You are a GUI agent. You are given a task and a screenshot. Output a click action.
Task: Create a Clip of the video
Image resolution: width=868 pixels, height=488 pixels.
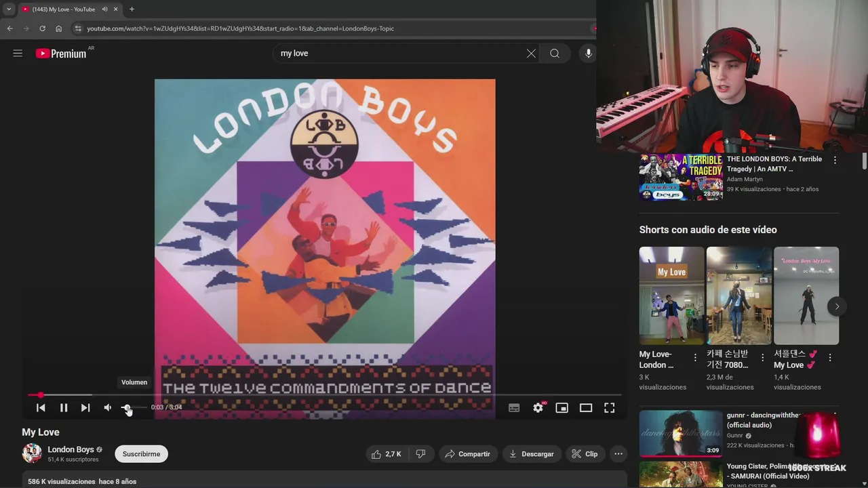click(x=585, y=454)
